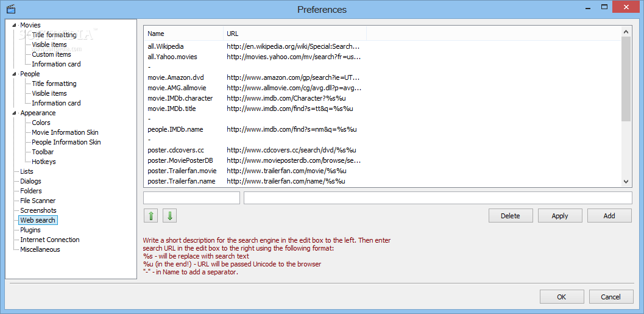Open File Scanner settings
The height and width of the screenshot is (314, 644).
(38, 201)
